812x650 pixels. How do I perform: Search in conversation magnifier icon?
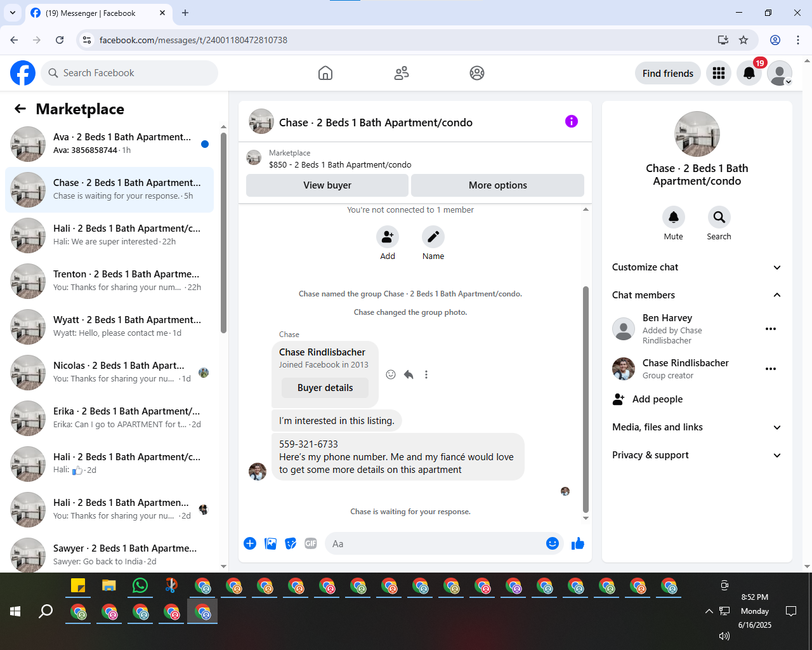pos(719,217)
